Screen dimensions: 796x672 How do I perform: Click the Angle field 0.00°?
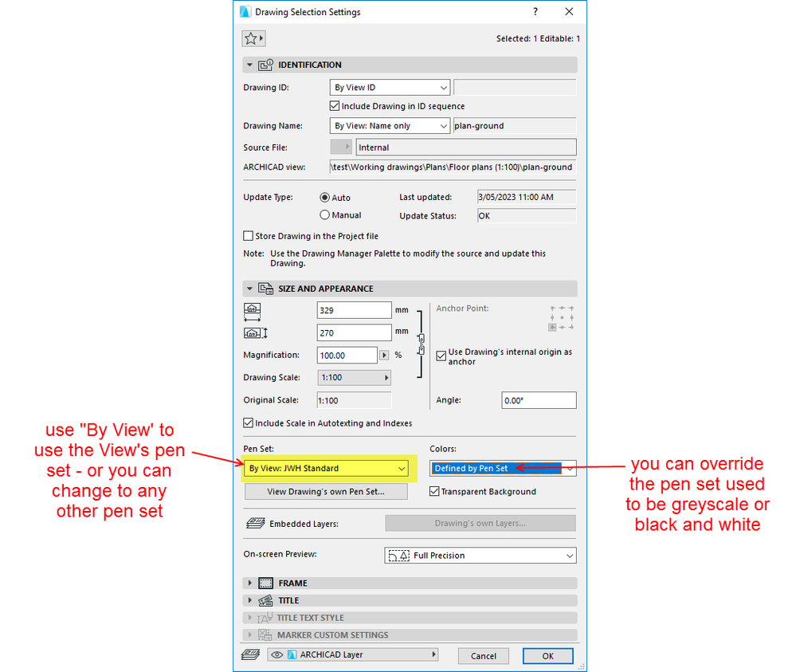click(x=539, y=400)
